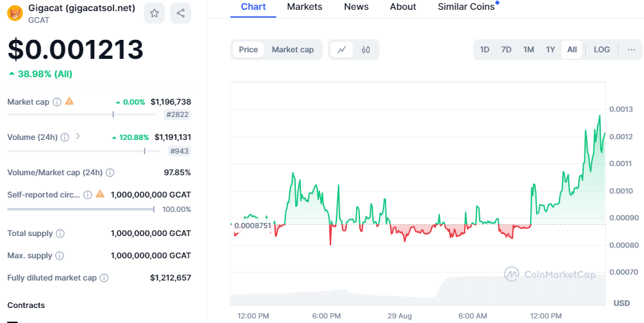
Task: Select 7D time range
Action: [x=507, y=50]
